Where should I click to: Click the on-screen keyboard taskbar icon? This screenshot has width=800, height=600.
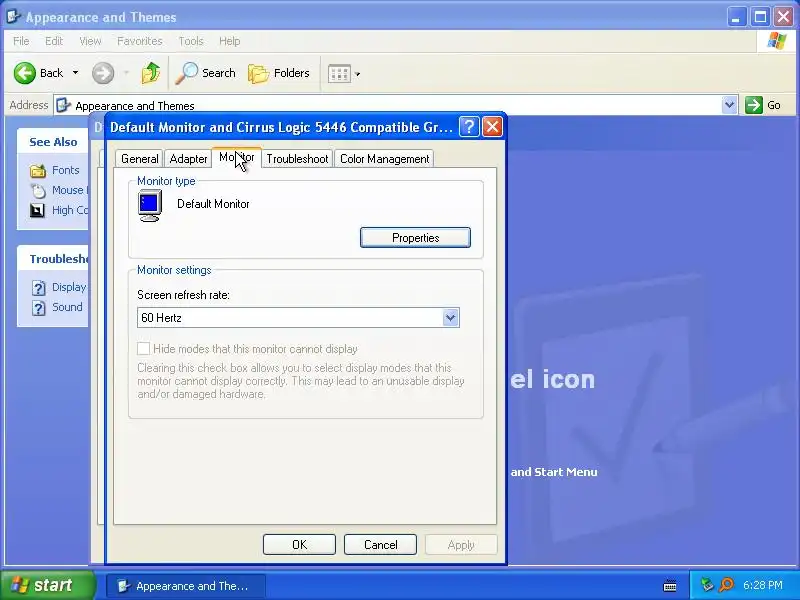coord(670,586)
